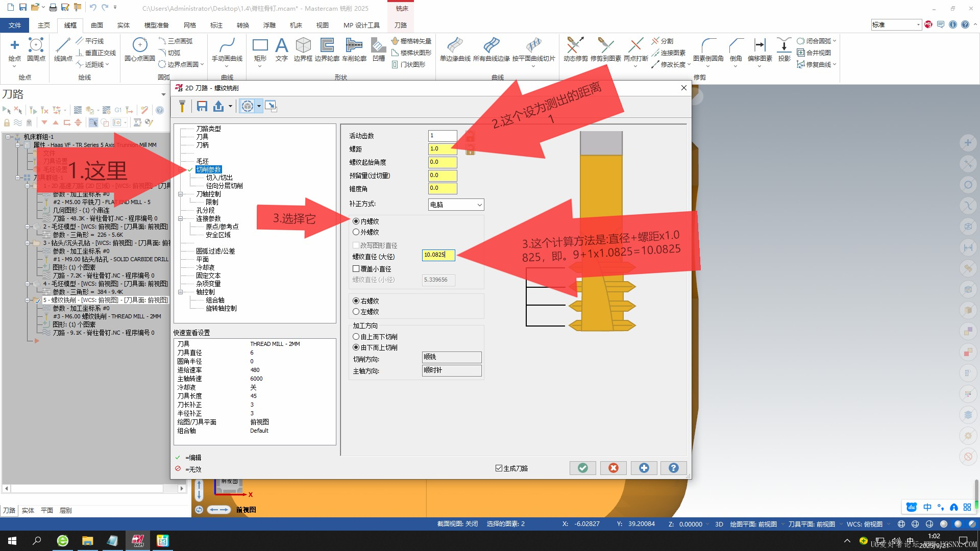980x551 pixels.
Task: Click the save parameters floppy icon in dialog
Action: [202, 106]
